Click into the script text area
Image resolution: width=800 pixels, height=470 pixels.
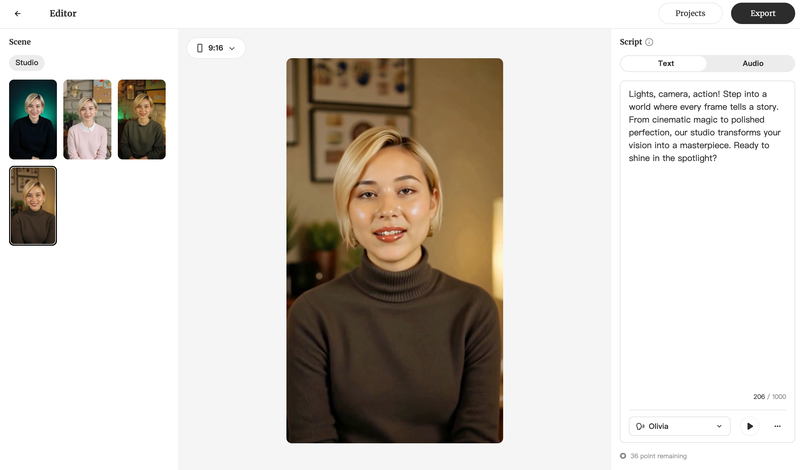point(707,240)
